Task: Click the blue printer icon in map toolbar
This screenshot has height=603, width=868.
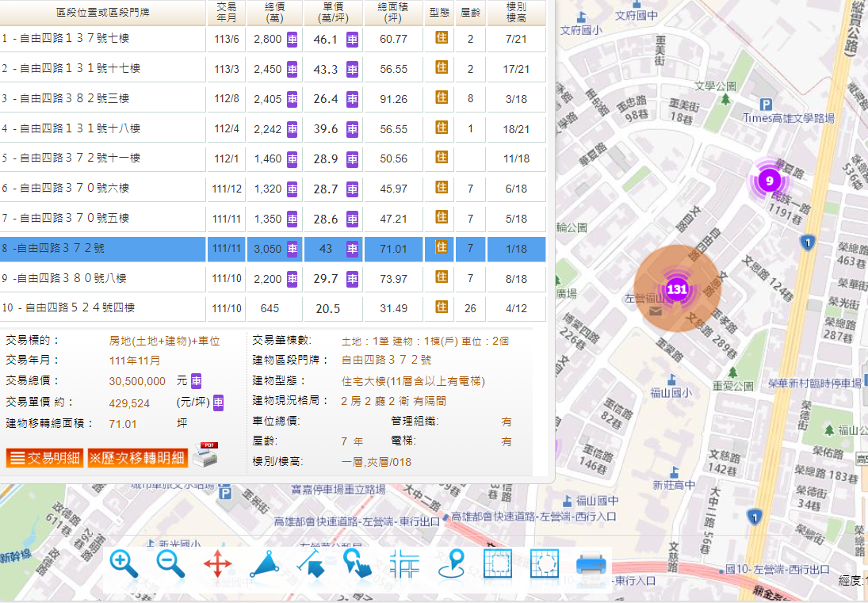Action: (x=591, y=565)
